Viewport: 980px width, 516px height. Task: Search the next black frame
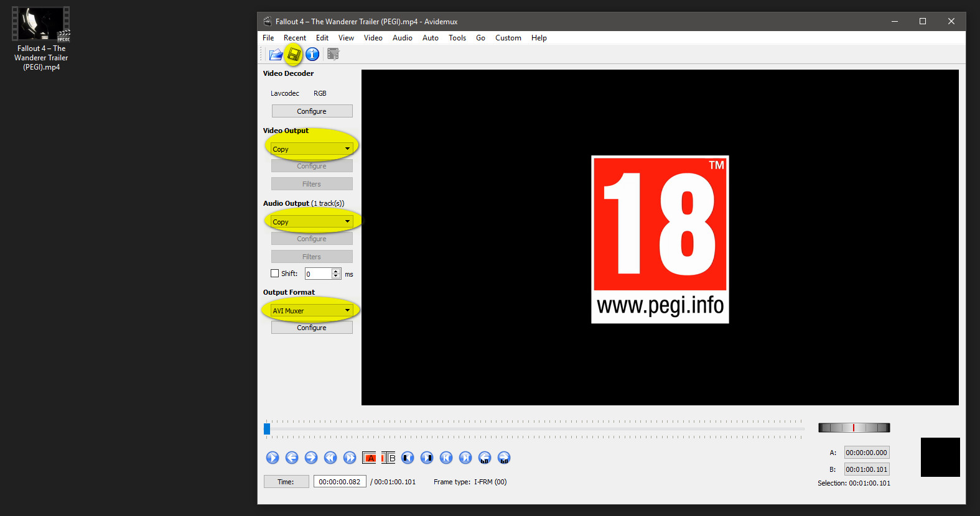coord(427,458)
